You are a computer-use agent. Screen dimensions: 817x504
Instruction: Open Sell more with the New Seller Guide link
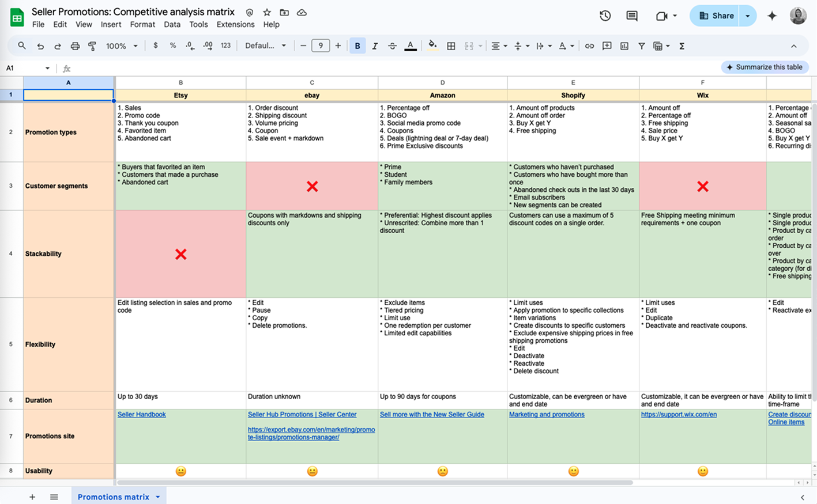point(432,414)
